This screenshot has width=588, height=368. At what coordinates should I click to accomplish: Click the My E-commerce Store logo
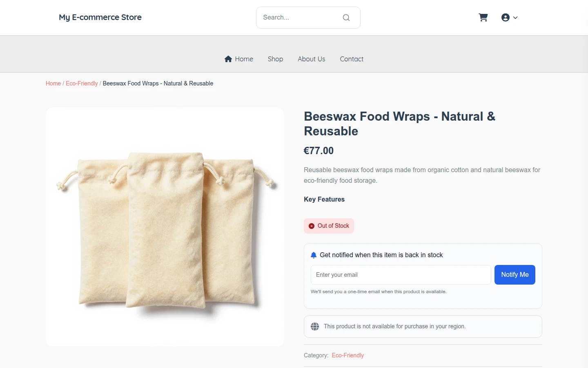(100, 17)
